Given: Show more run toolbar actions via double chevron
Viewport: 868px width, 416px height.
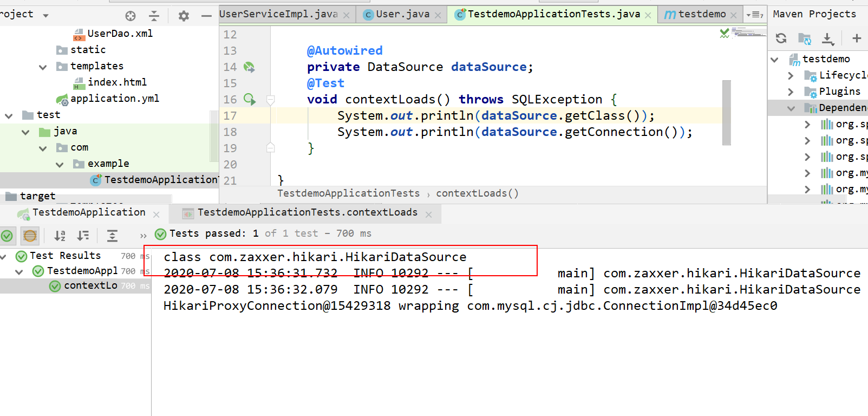Looking at the screenshot, I should pyautogui.click(x=143, y=236).
